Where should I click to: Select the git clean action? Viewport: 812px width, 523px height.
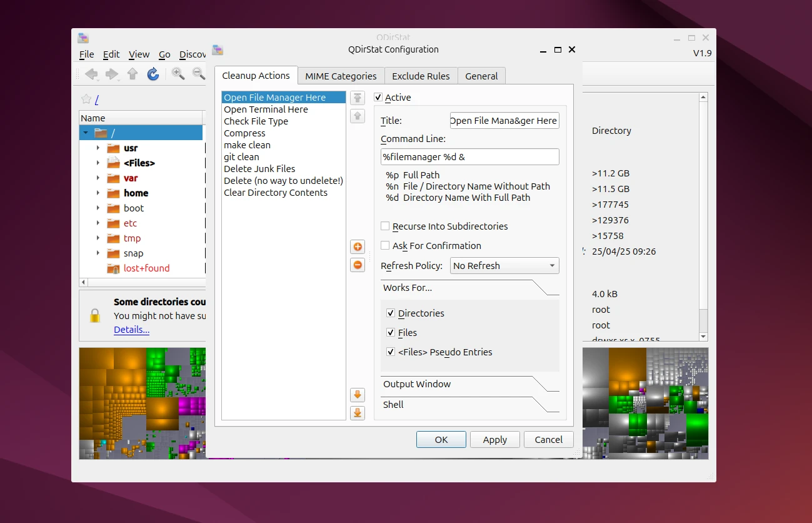284,157
